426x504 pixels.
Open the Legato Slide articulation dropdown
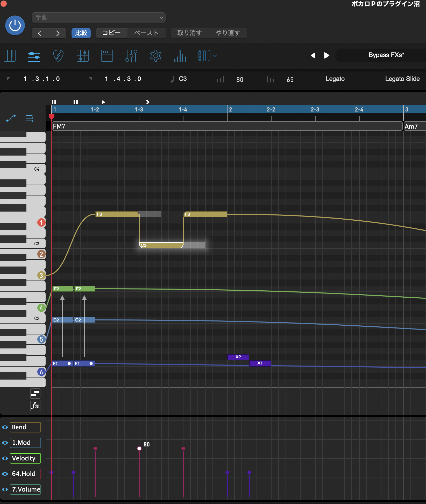click(x=402, y=79)
